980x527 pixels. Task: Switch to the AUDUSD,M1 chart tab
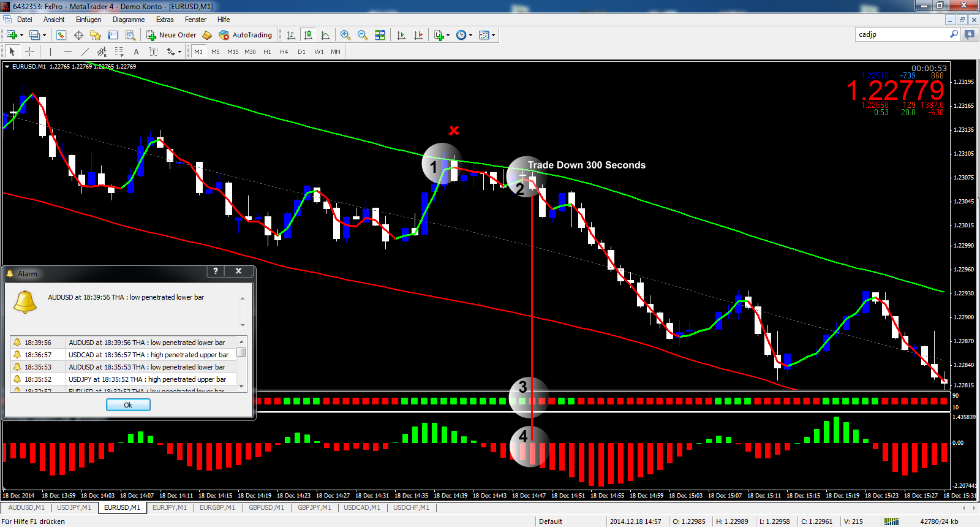[26, 507]
